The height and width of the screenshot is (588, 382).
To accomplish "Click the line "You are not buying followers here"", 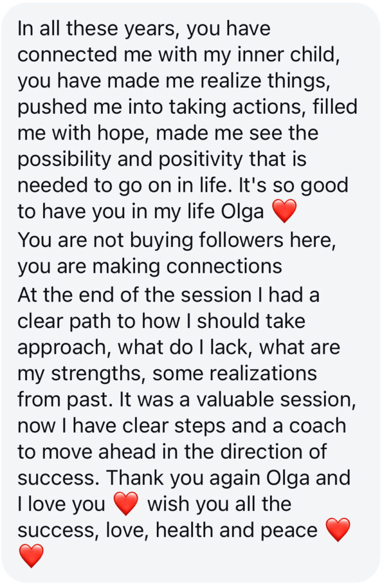I will pos(176,240).
